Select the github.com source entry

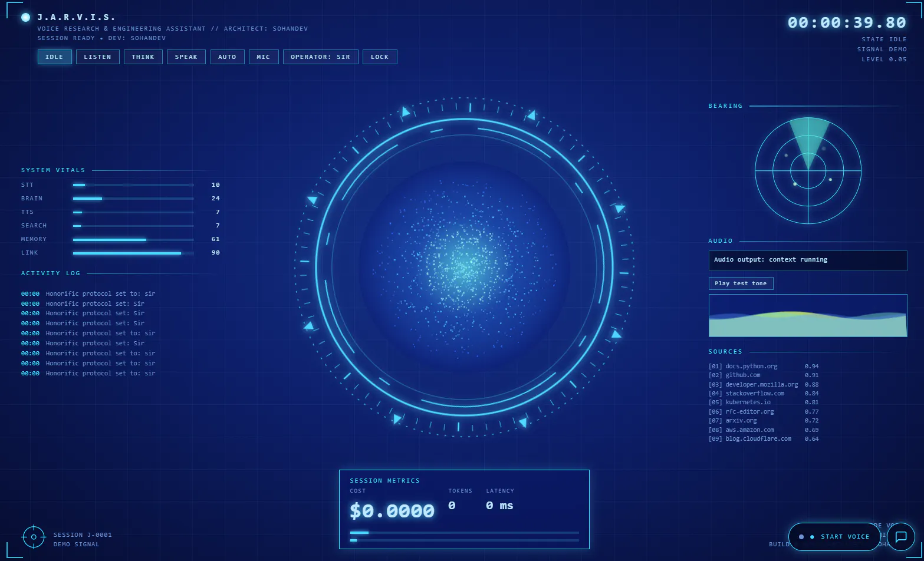click(x=764, y=375)
